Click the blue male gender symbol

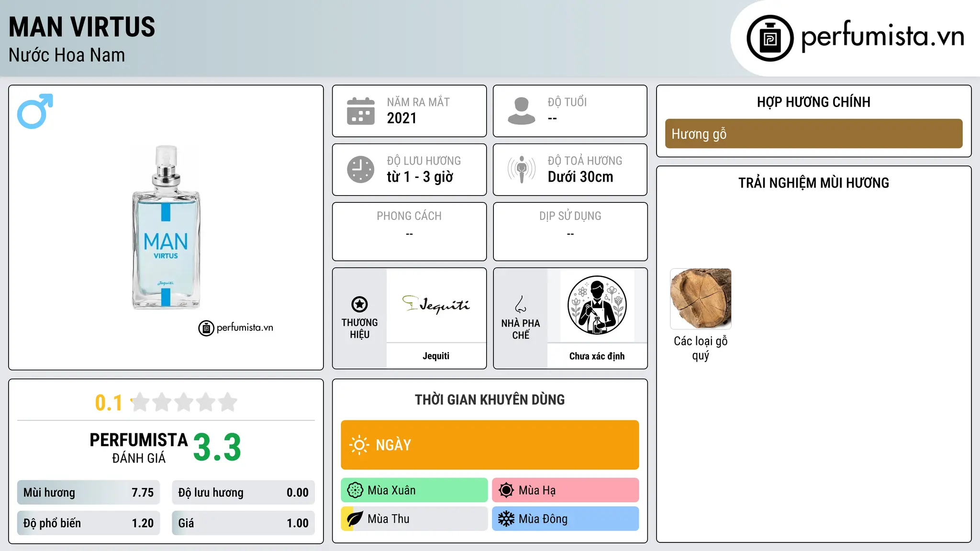[x=35, y=111]
